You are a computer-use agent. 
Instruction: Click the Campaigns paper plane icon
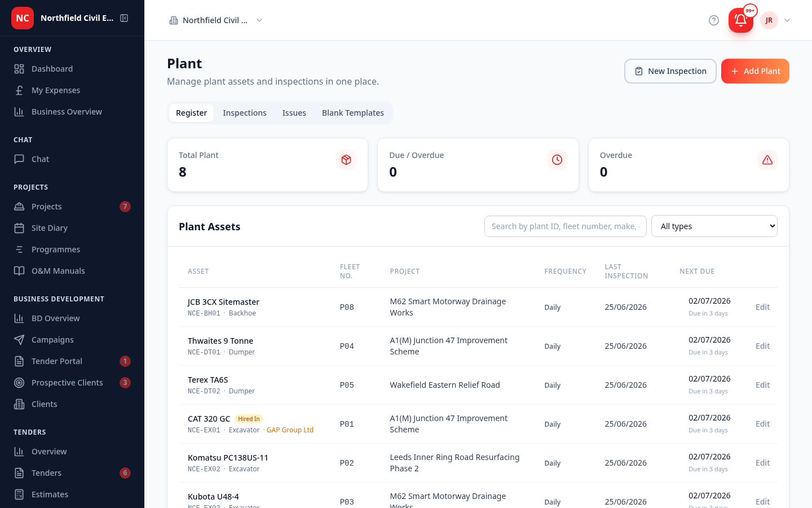(19, 340)
